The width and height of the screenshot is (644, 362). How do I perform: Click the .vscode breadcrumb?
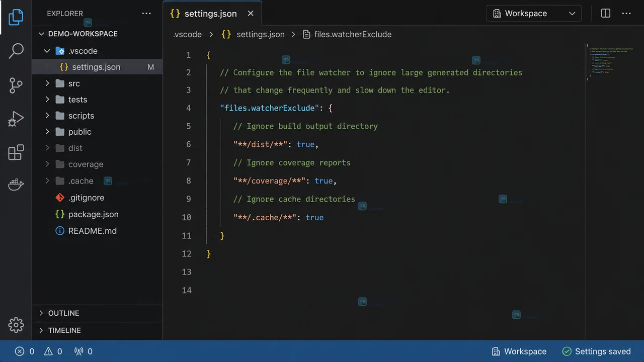point(187,35)
